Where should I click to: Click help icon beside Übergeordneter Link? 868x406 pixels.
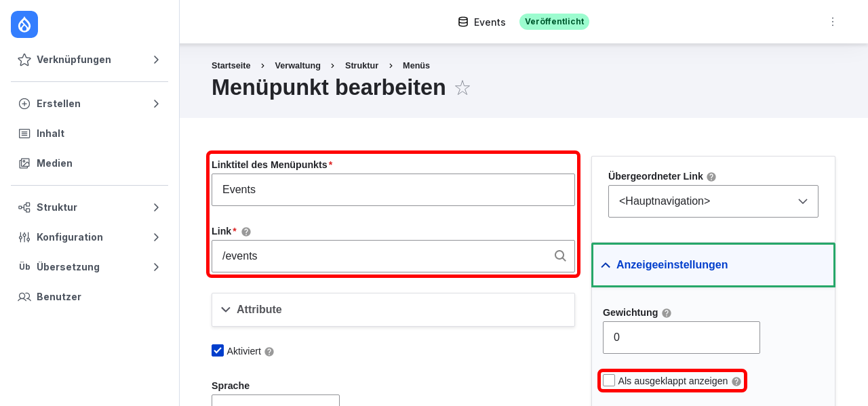coord(711,177)
